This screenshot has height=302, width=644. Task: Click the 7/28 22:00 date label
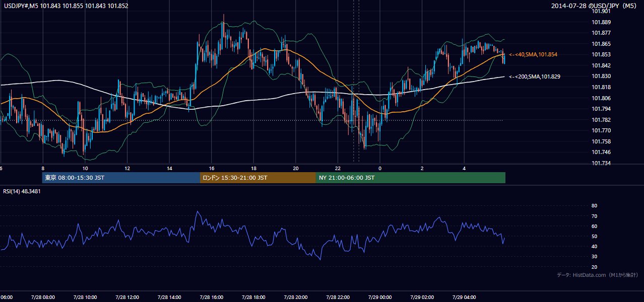(338, 297)
